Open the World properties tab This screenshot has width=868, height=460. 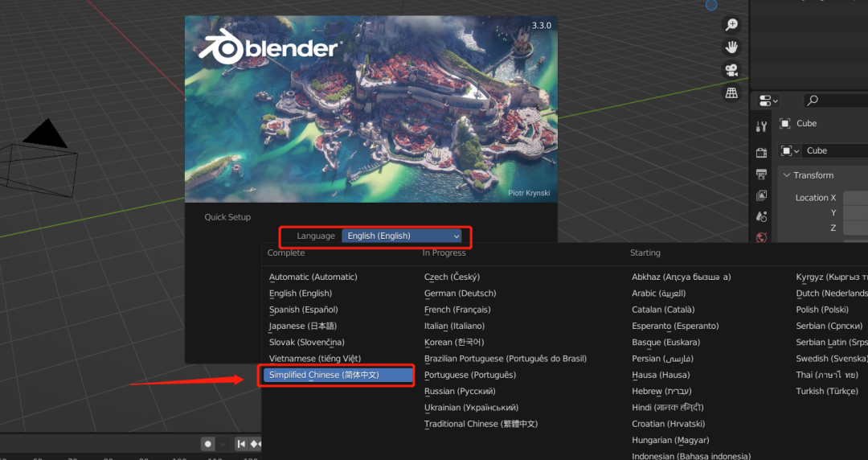point(762,237)
